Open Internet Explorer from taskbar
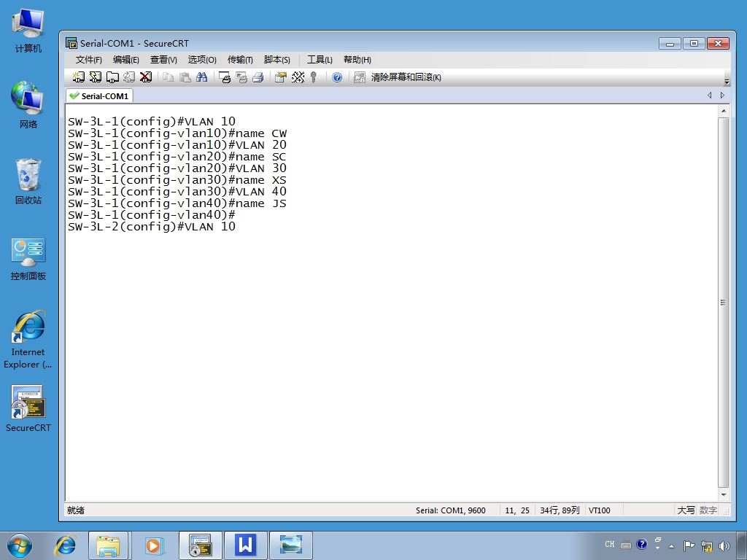This screenshot has height=560, width=747. [x=66, y=545]
